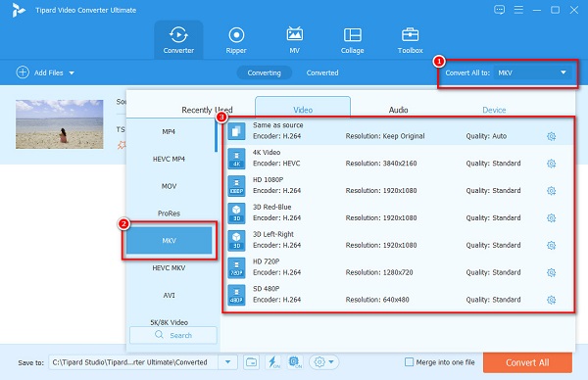Open settings gear for 4K Video preset
Screen dimensions: 588x380
[551, 164]
